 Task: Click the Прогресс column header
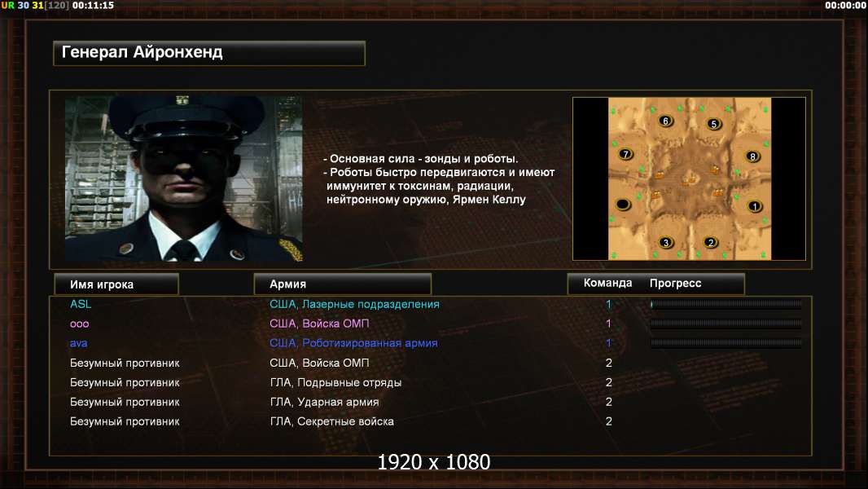(675, 283)
